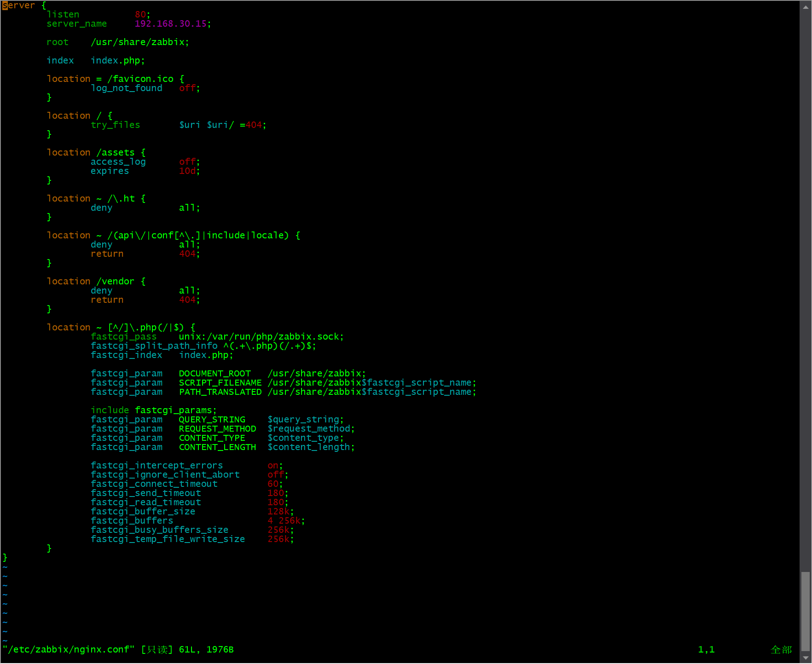This screenshot has height=664, width=812.
Task: Click the 'DOCUMENT_ROOT' parameter name
Action: pyautogui.click(x=215, y=373)
